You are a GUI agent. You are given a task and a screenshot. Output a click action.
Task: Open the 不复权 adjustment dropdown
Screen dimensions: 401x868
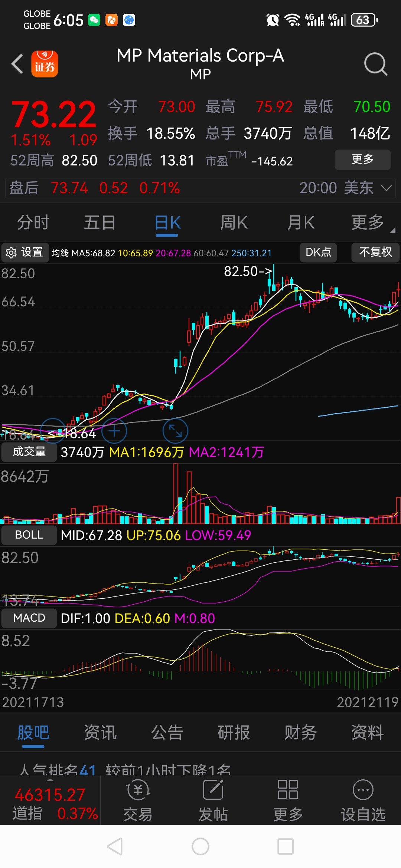[375, 252]
